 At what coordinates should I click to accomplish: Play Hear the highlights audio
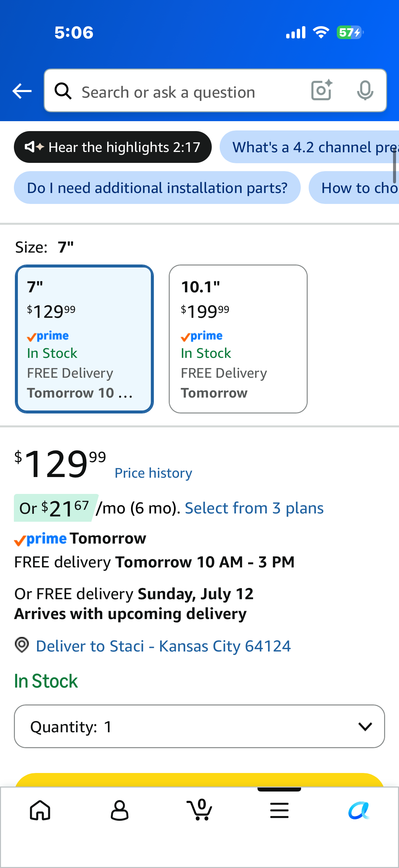tap(113, 147)
